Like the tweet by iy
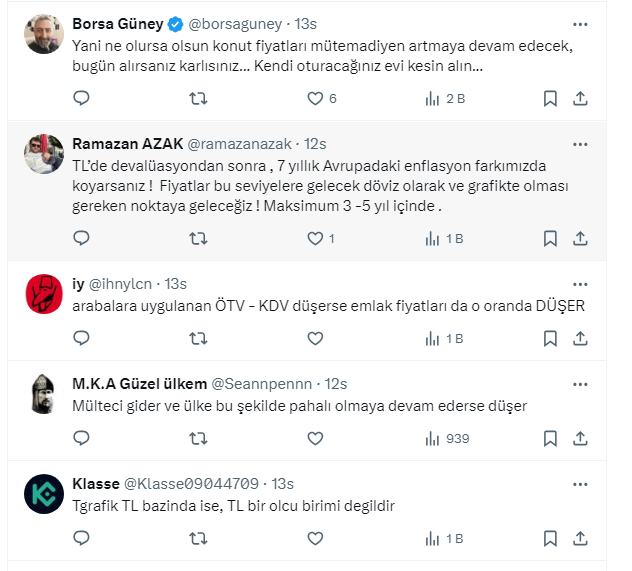This screenshot has width=632, height=571. click(315, 338)
